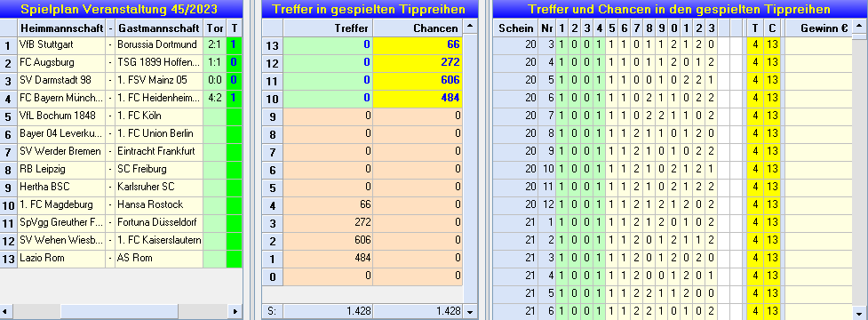This screenshot has height=320, width=868.
Task: Click the right scroll arrow in Spielplan panel
Action: (x=235, y=311)
